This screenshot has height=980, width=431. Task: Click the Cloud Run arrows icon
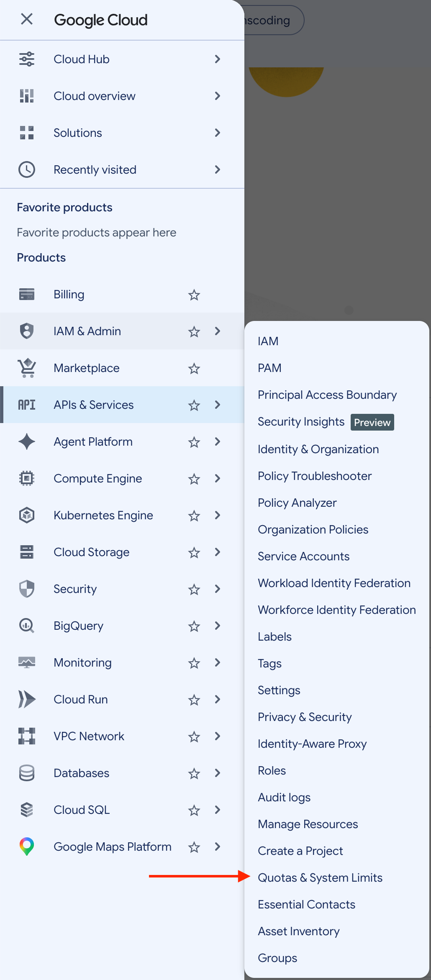[x=27, y=699]
